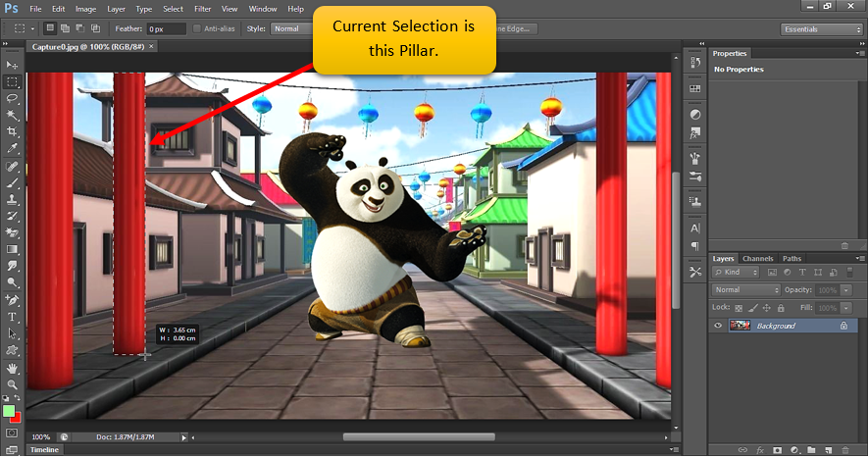Click the Refine Edge button

(x=515, y=28)
